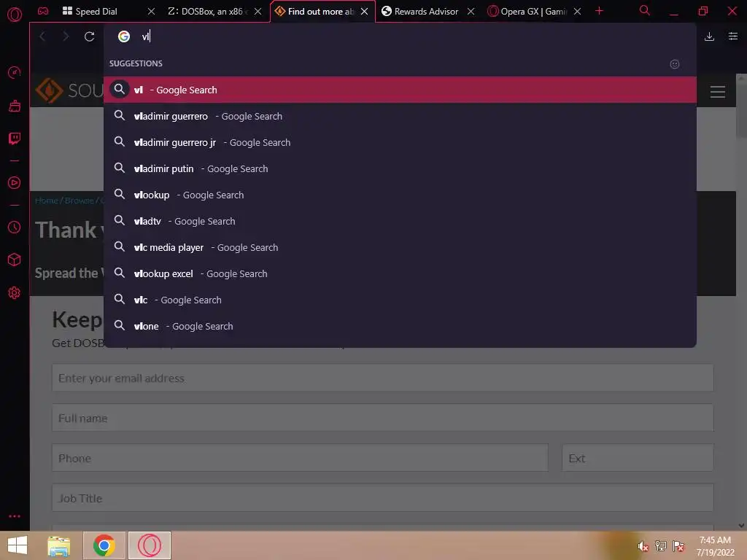Open the GX Cleaner icon in sidebar

pyautogui.click(x=15, y=106)
